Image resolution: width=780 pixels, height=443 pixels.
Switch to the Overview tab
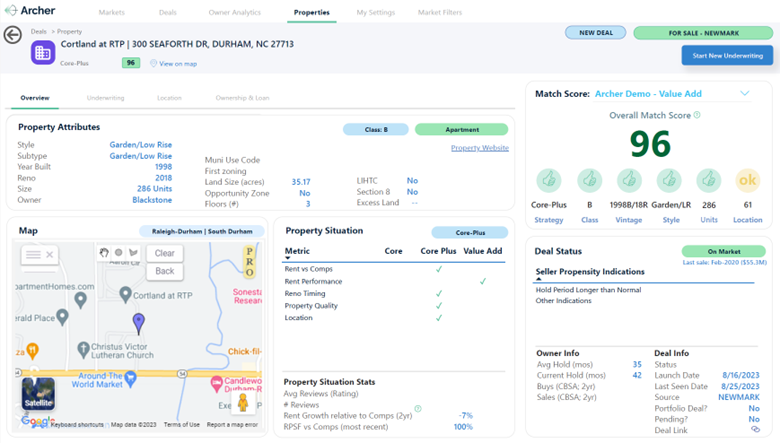[x=35, y=98]
